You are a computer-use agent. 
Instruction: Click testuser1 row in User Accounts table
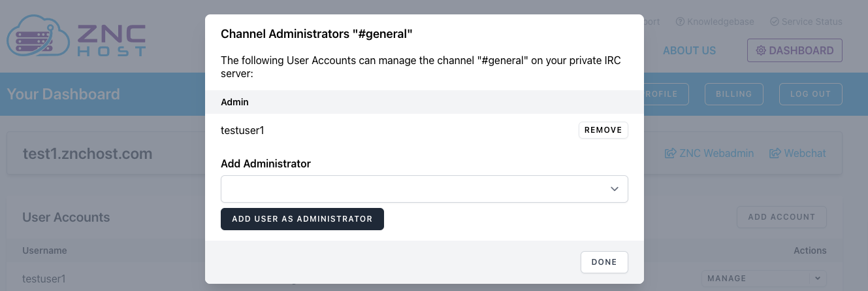tap(44, 279)
